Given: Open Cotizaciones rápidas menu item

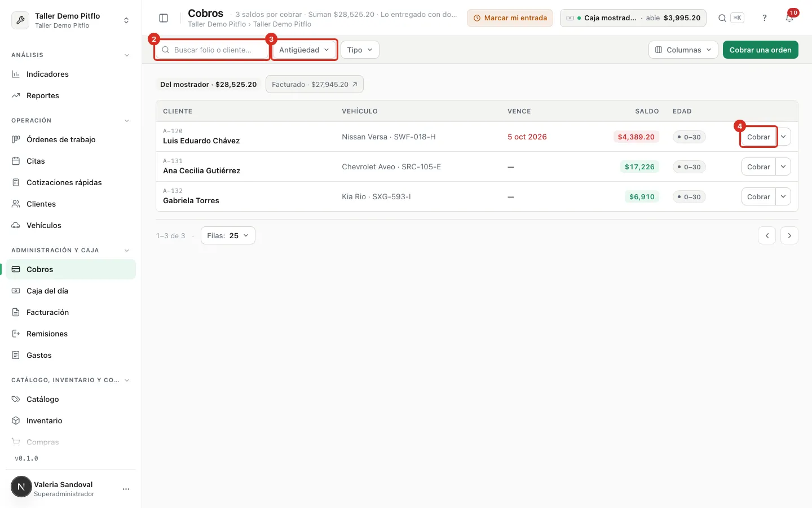Looking at the screenshot, I should 70,182.
